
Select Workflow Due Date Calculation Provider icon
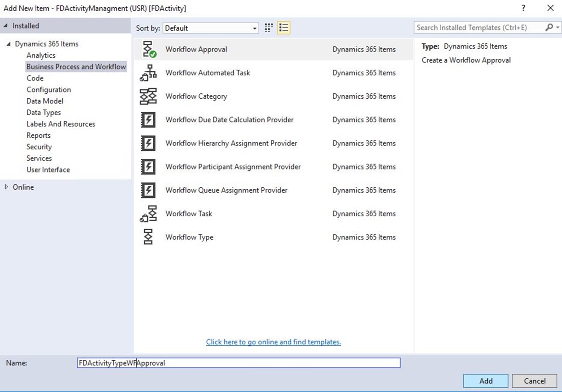pyautogui.click(x=148, y=120)
